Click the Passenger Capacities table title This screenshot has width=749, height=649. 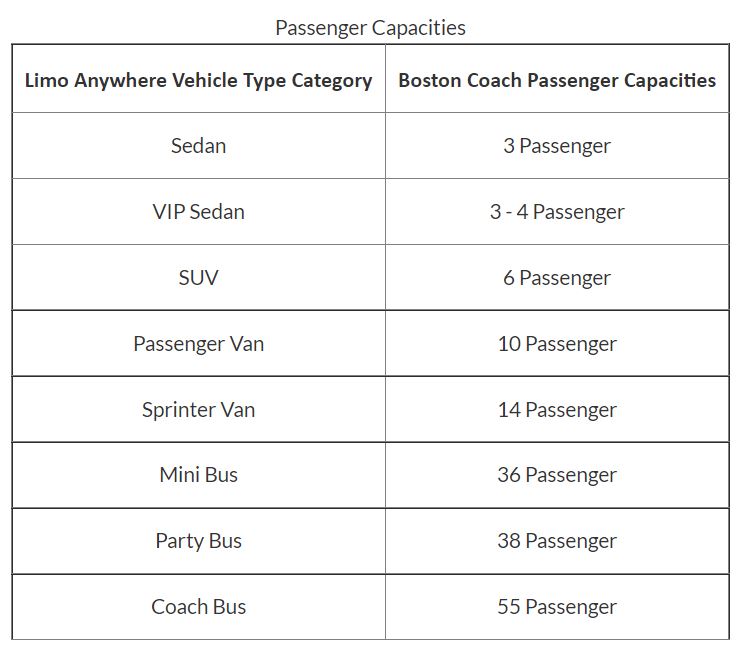[370, 28]
